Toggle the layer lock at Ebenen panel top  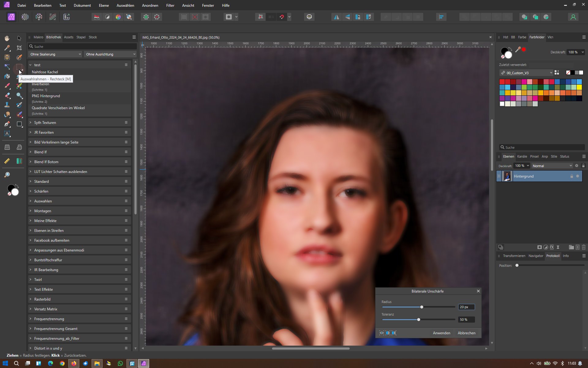coord(583,166)
